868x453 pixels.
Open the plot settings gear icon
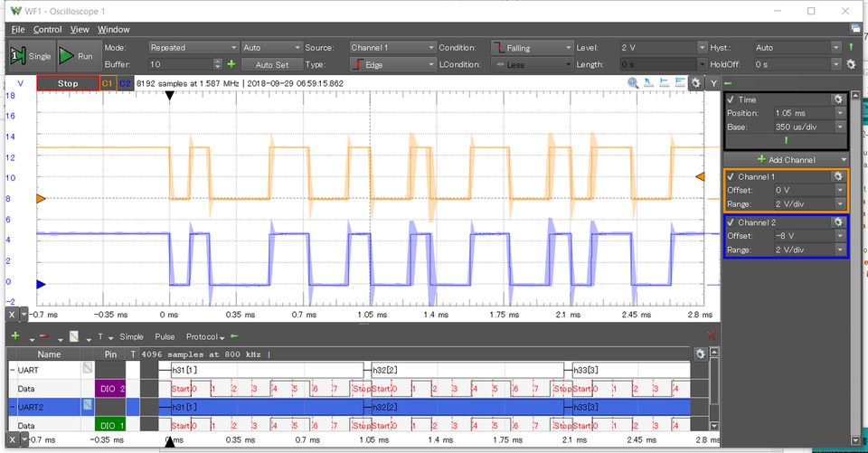[x=695, y=83]
